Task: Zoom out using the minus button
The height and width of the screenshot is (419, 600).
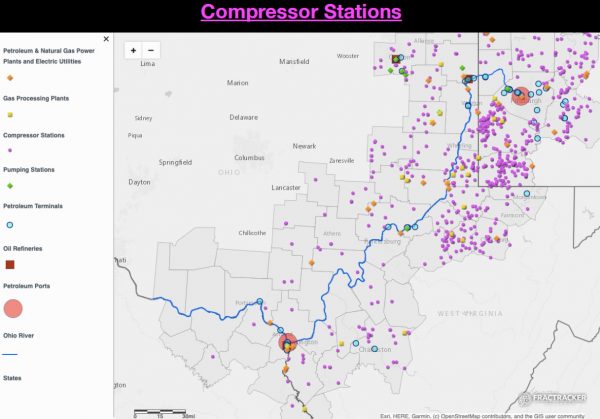Action: tap(150, 49)
